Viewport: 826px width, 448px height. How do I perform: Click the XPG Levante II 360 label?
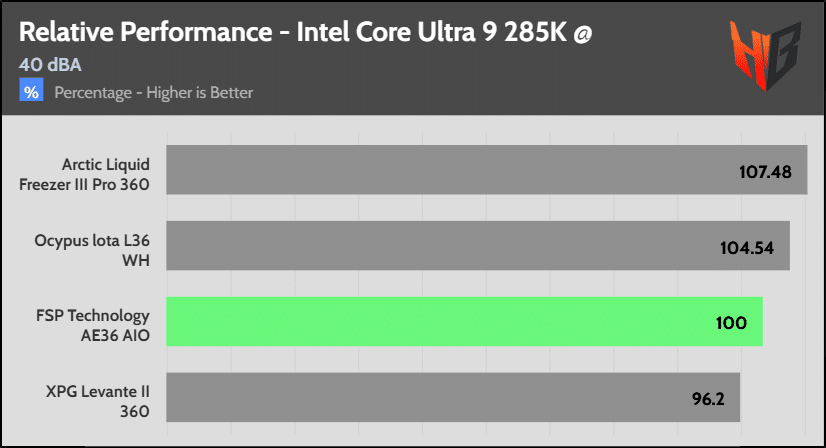click(x=97, y=401)
